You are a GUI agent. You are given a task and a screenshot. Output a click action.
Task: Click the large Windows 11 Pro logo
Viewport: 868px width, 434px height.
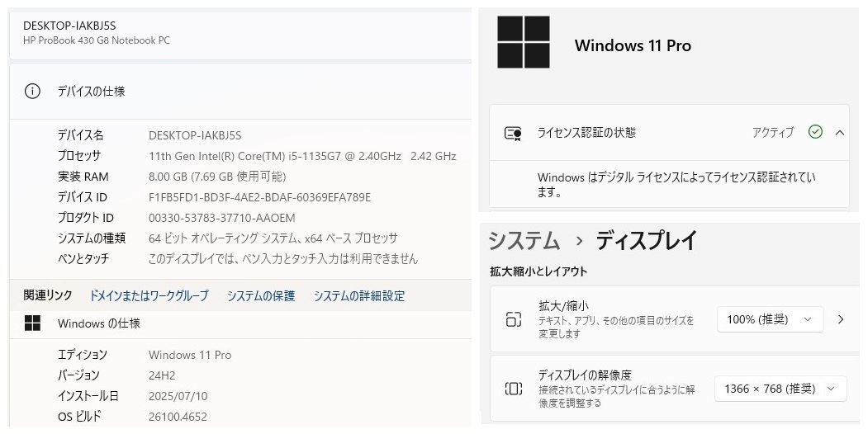click(x=523, y=42)
